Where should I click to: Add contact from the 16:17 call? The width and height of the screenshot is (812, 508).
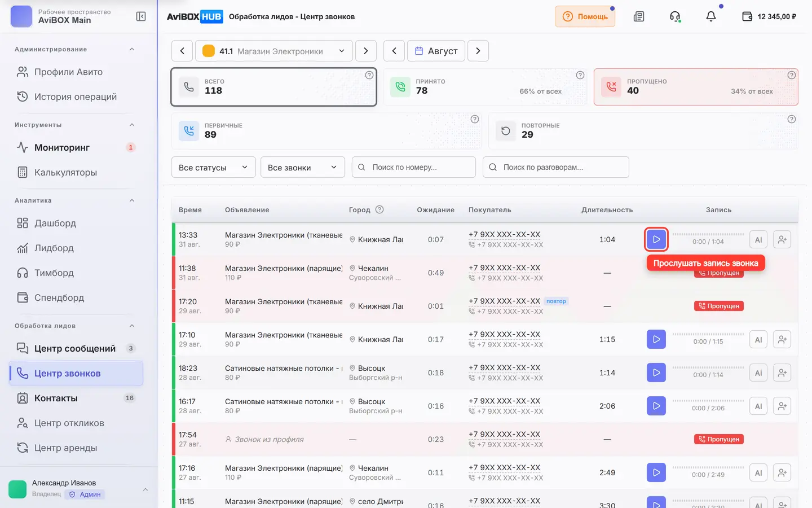[x=782, y=406]
